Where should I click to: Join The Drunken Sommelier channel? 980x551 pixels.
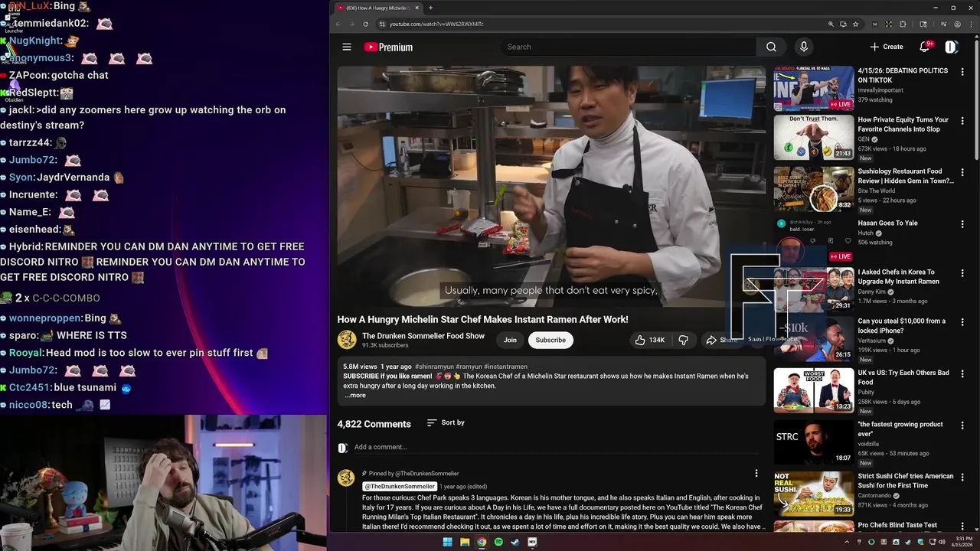point(510,340)
